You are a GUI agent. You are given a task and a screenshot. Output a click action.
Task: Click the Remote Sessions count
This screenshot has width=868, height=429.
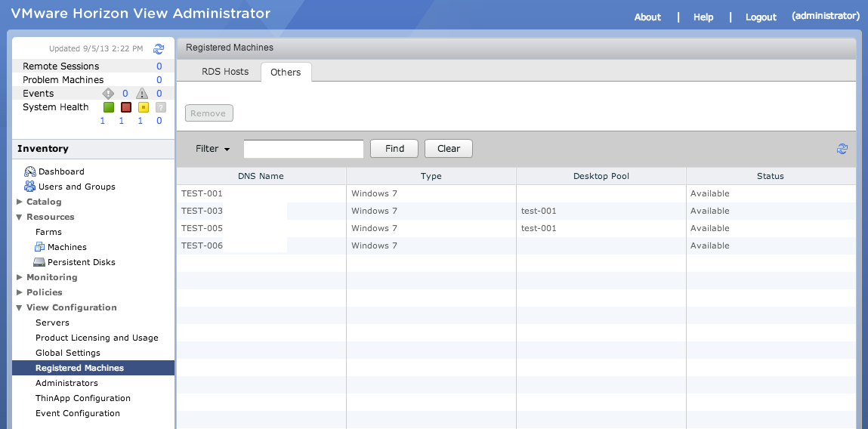[x=159, y=66]
